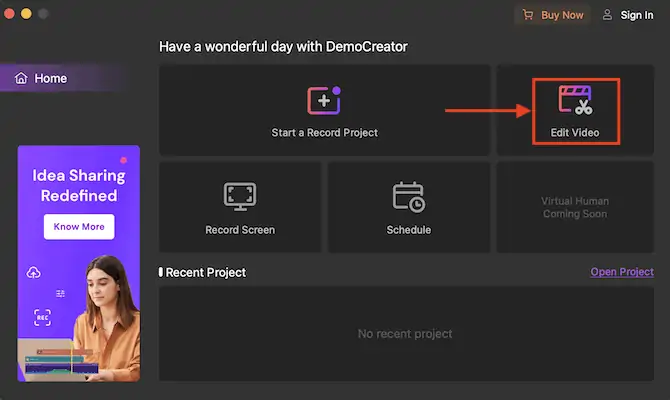Click the user profile icon
Image resolution: width=670 pixels, height=400 pixels.
(x=607, y=15)
